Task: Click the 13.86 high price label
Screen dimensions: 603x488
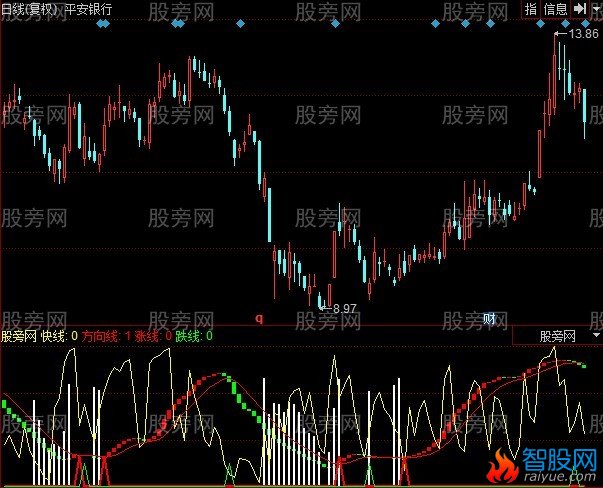Action: (x=583, y=34)
